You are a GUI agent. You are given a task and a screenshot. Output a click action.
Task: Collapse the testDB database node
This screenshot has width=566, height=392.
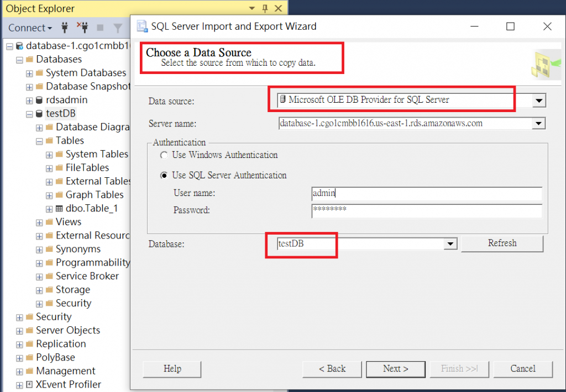[x=29, y=114]
